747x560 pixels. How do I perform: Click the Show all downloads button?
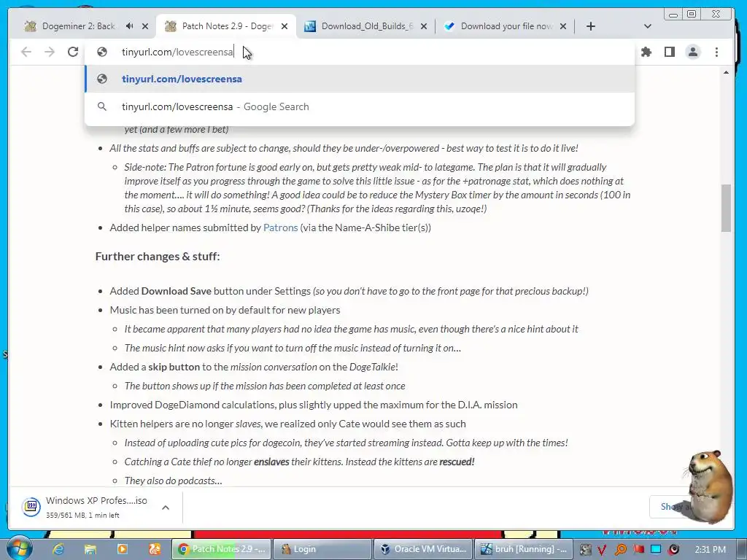[671, 507]
